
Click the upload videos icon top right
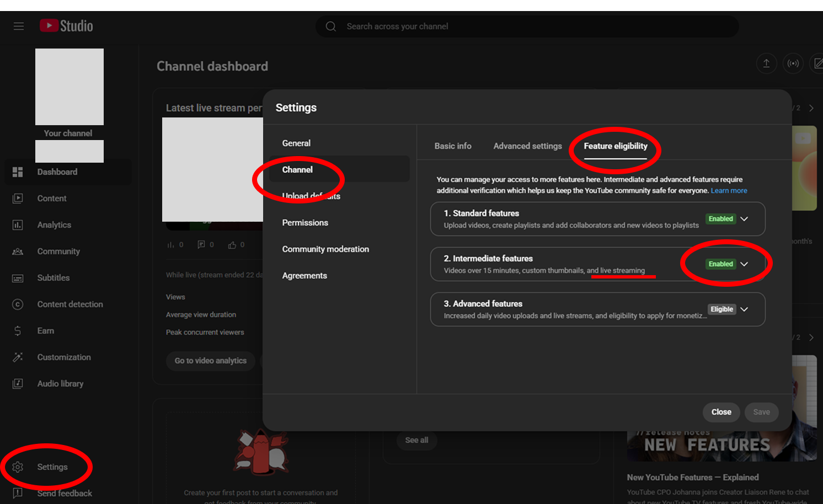click(x=766, y=63)
